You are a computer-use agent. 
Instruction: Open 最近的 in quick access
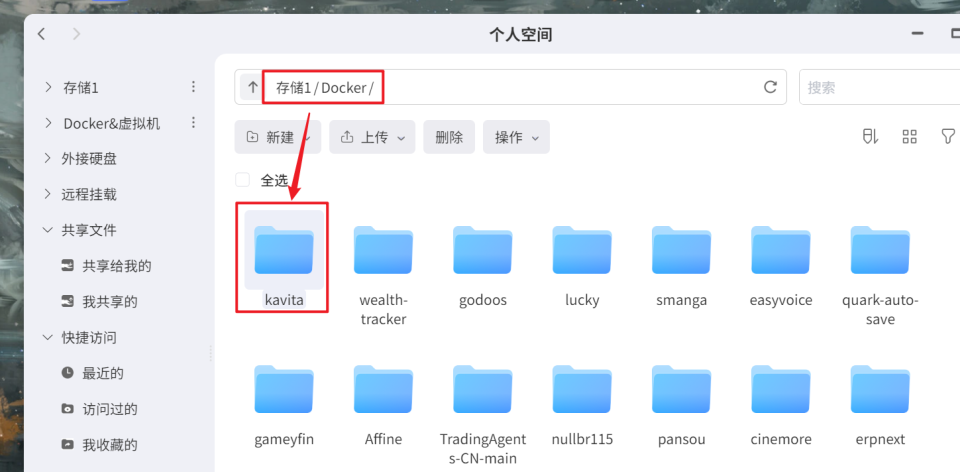click(x=102, y=373)
